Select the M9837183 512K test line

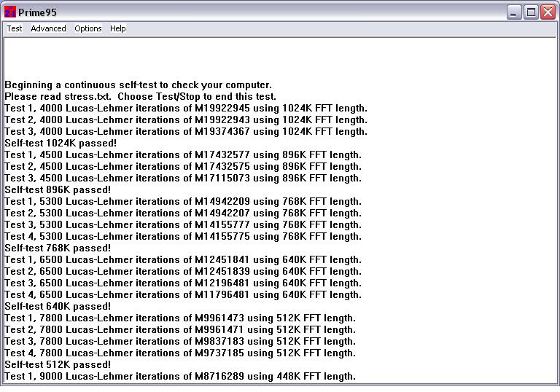click(x=180, y=342)
